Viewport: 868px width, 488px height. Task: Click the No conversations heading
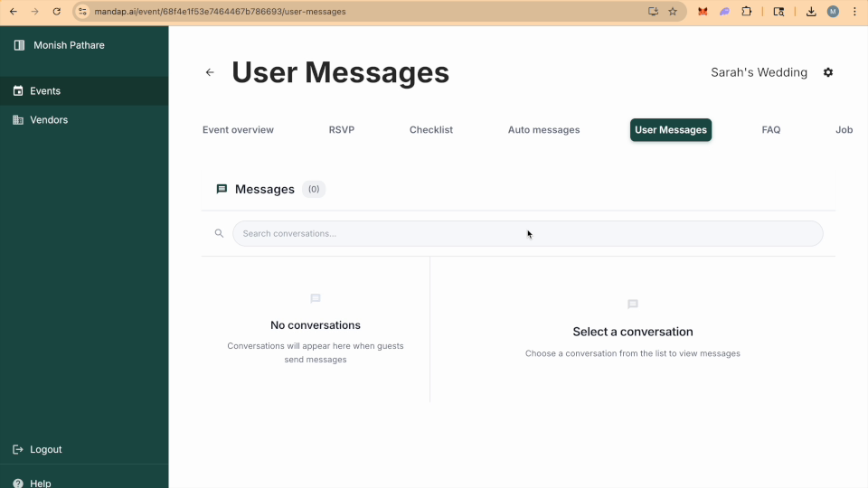(316, 324)
